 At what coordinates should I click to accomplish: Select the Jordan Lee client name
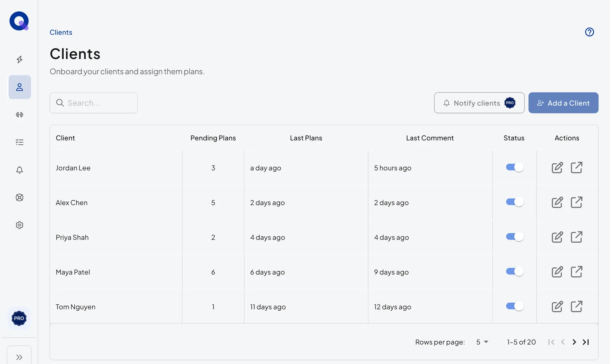pos(73,168)
